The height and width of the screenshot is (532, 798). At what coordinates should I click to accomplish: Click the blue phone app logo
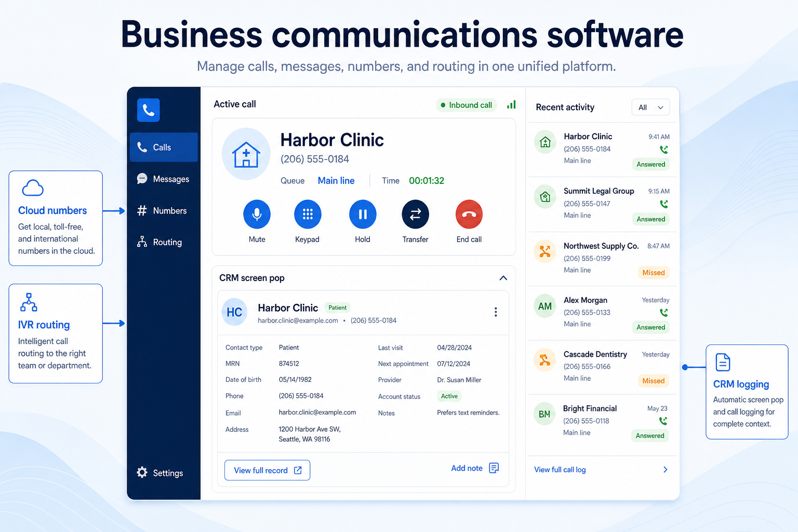148,110
